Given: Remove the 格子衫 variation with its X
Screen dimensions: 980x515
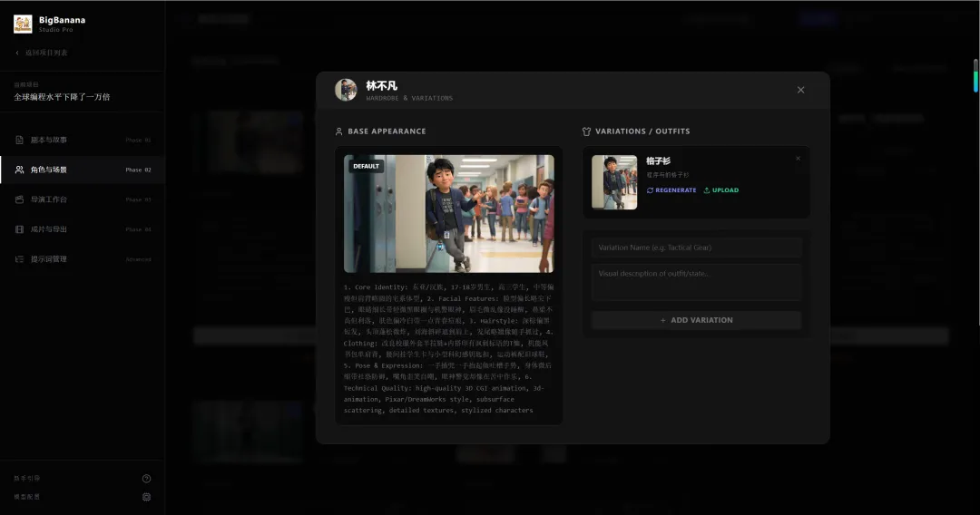Looking at the screenshot, I should (x=799, y=159).
